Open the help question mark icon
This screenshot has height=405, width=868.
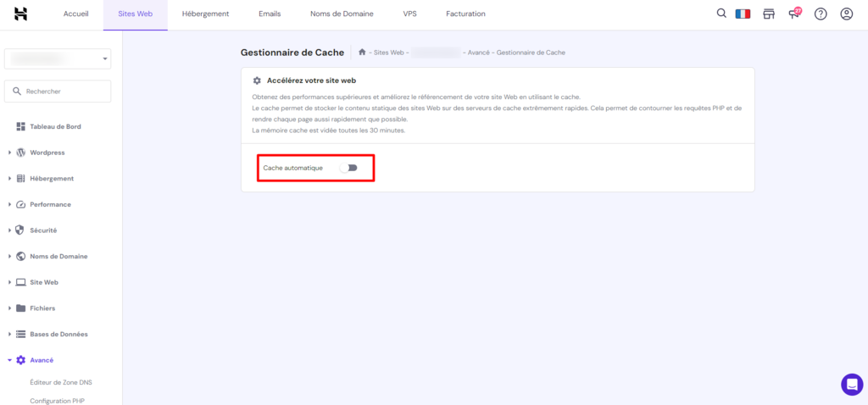coord(821,14)
